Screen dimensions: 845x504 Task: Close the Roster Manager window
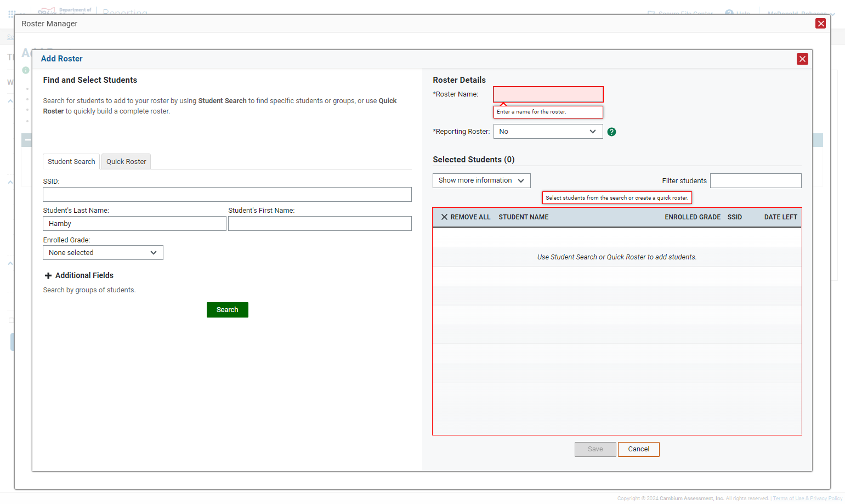(x=820, y=23)
